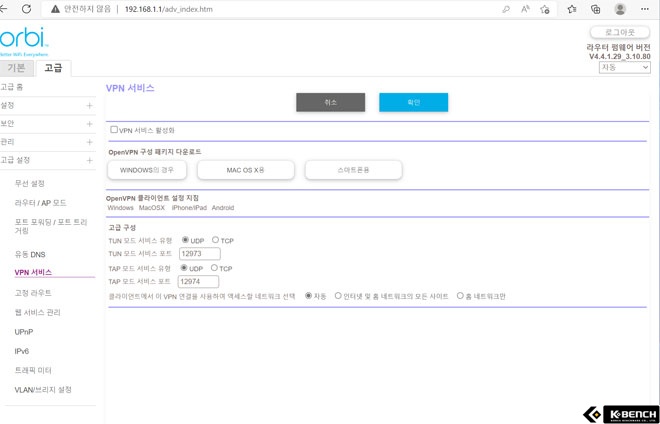Open the browser favorites list icon
The image size is (660, 424).
pos(572,9)
